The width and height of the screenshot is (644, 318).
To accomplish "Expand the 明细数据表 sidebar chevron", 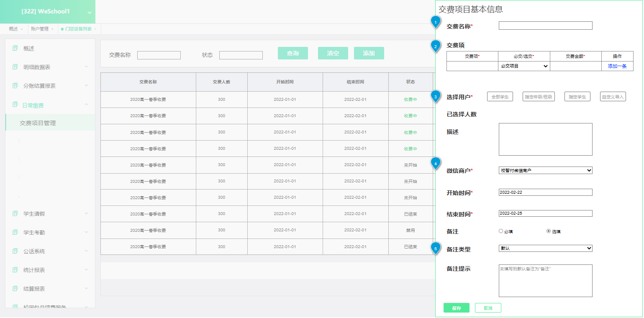I will click(86, 67).
